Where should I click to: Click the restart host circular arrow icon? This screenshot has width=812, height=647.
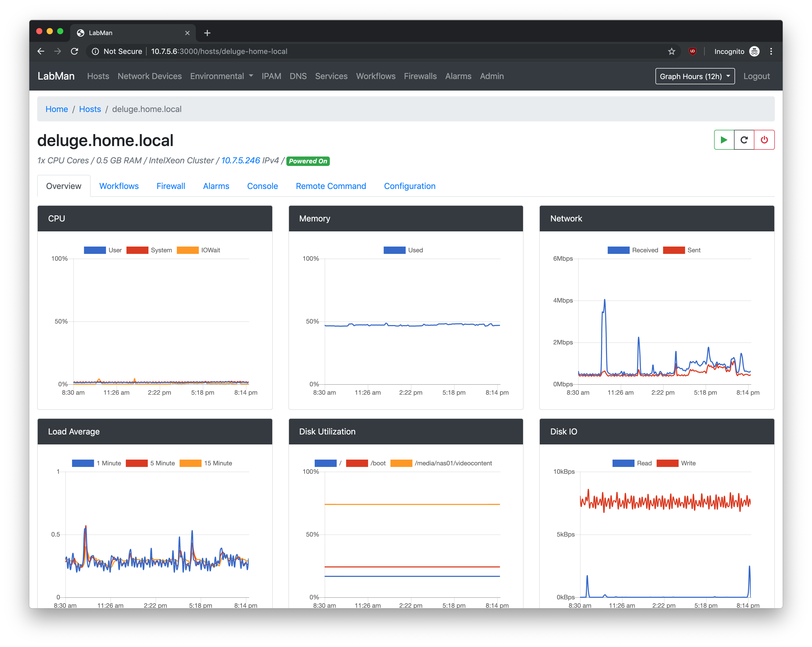tap(744, 140)
